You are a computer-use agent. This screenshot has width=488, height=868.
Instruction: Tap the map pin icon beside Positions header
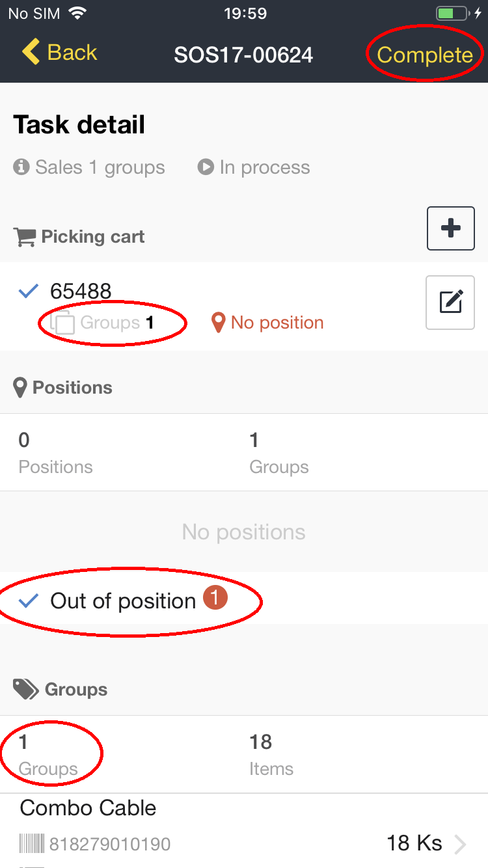21,388
